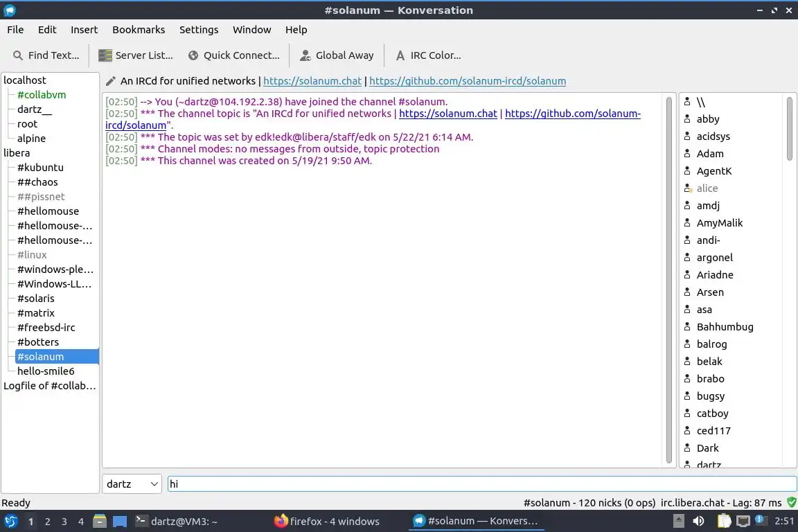Open the Logfile of #collab… tab

tap(49, 385)
